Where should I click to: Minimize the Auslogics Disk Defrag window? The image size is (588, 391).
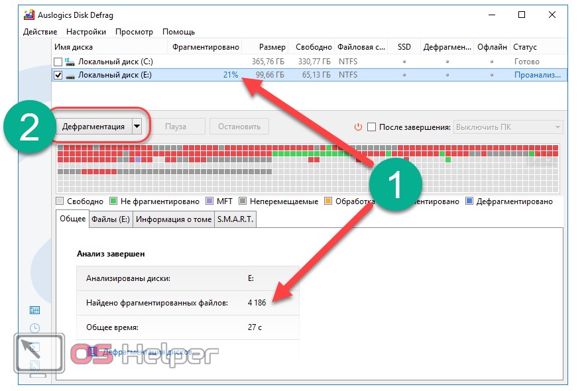(x=492, y=15)
